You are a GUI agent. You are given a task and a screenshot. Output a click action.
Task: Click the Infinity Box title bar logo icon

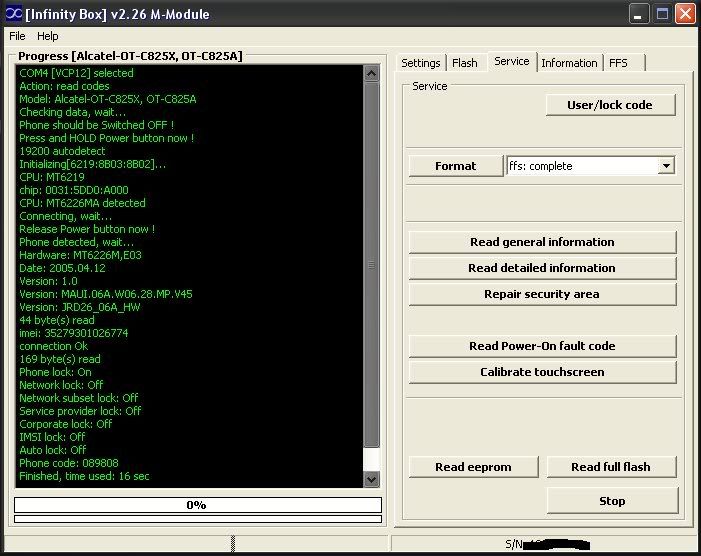[13, 13]
